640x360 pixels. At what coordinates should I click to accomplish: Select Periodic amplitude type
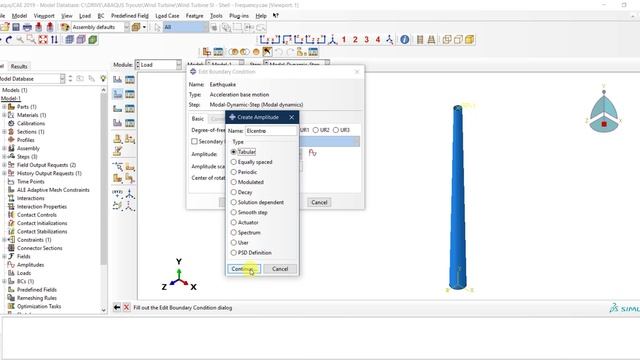coord(244,172)
